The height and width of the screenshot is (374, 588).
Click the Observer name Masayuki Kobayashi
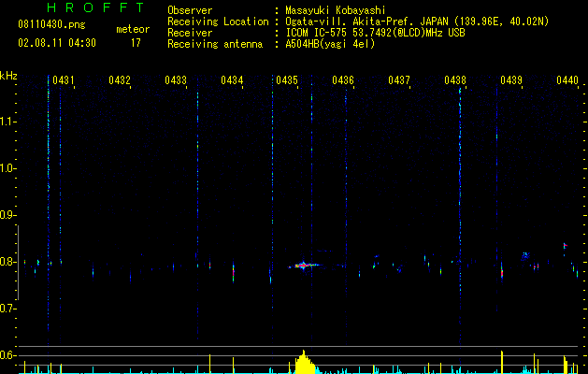(336, 10)
